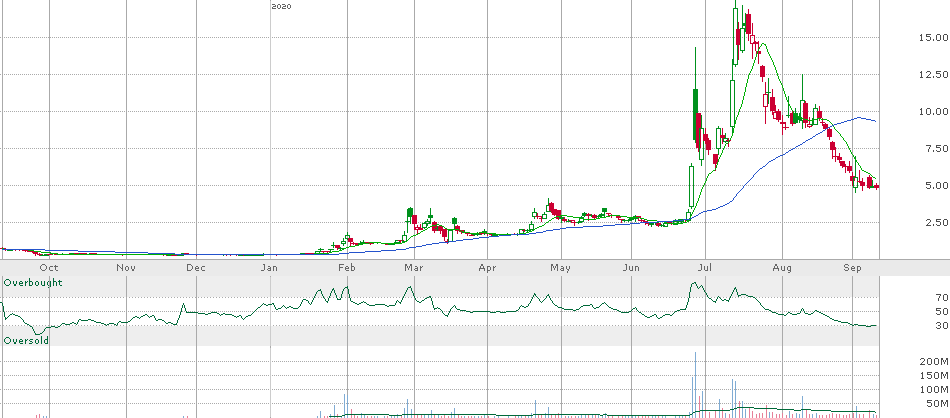
Task: Click the 200M volume axis label
Action: pyautogui.click(x=934, y=362)
